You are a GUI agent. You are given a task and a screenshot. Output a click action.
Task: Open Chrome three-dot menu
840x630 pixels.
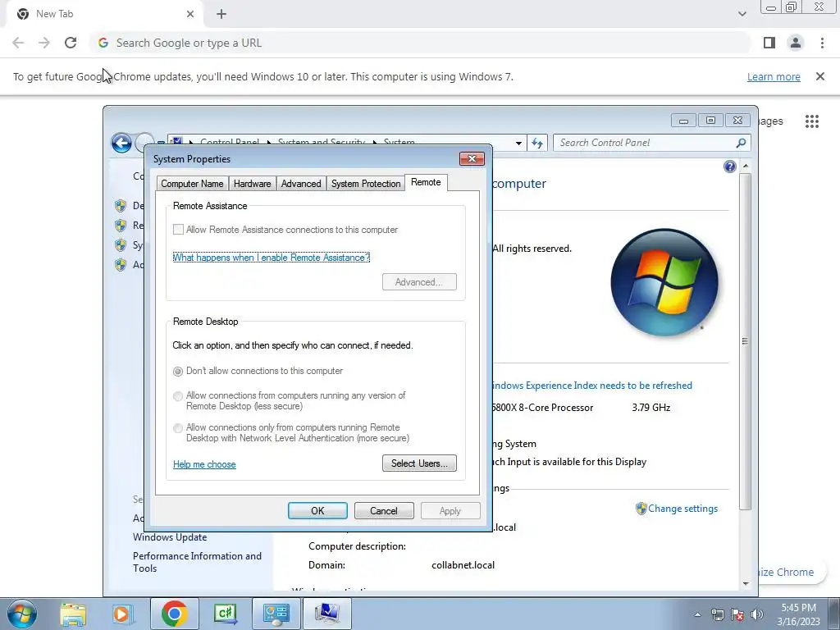click(822, 43)
